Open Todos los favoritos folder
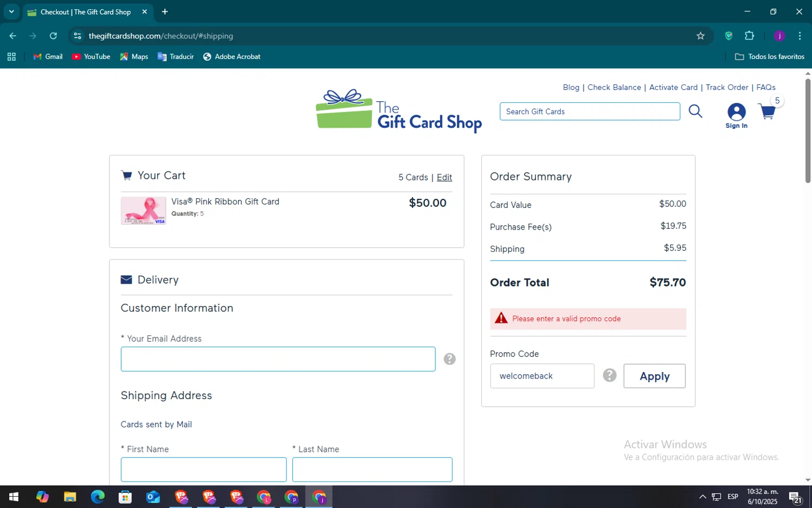This screenshot has width=812, height=508. point(769,56)
